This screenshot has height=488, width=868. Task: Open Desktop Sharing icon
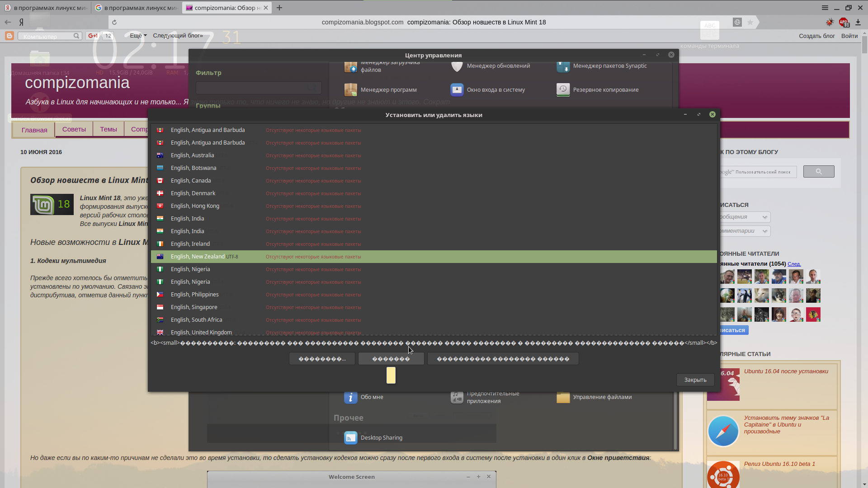(x=350, y=437)
